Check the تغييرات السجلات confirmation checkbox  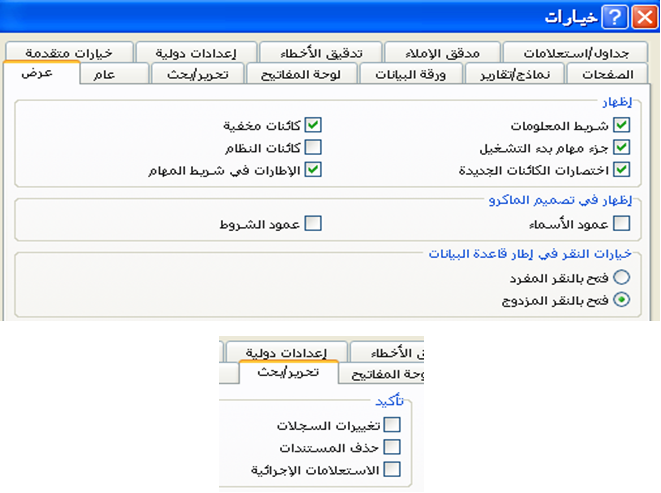392,425
